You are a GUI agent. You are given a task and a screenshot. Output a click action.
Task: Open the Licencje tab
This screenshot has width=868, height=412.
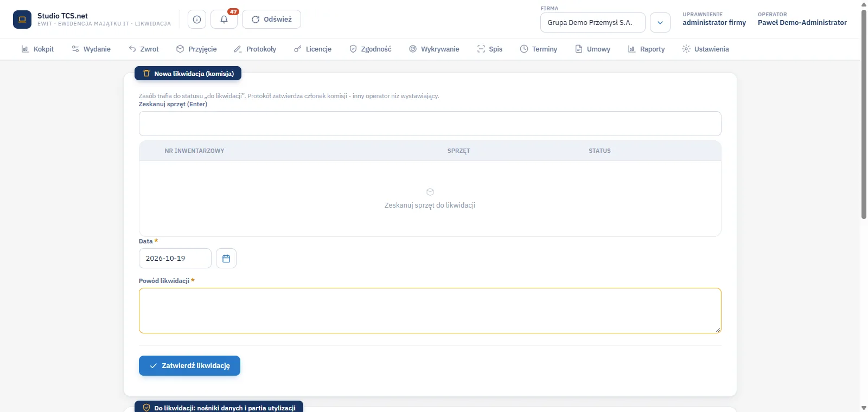click(x=312, y=49)
